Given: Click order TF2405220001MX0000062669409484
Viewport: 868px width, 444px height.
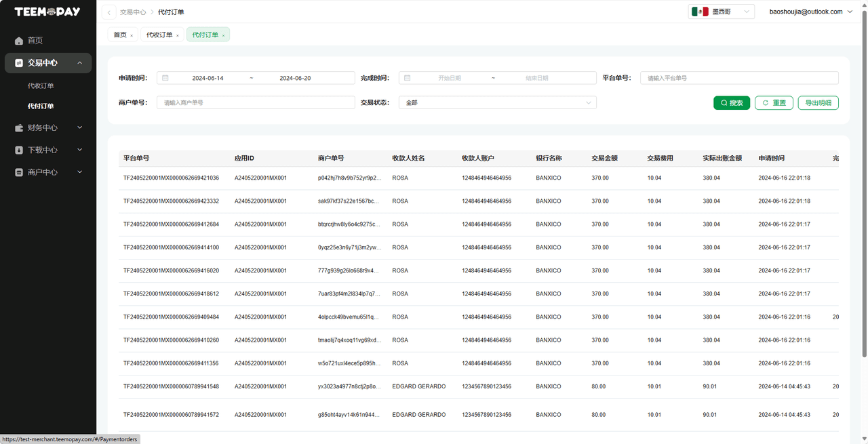Looking at the screenshot, I should tap(171, 317).
